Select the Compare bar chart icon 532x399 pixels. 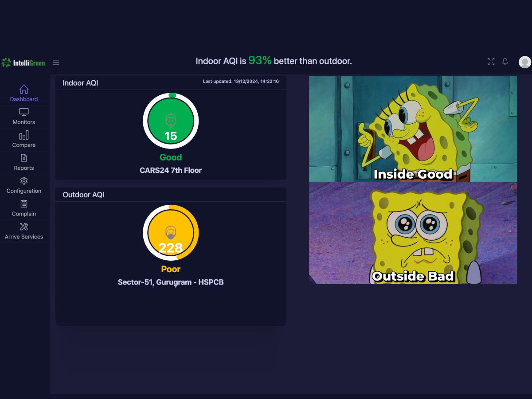coord(24,135)
